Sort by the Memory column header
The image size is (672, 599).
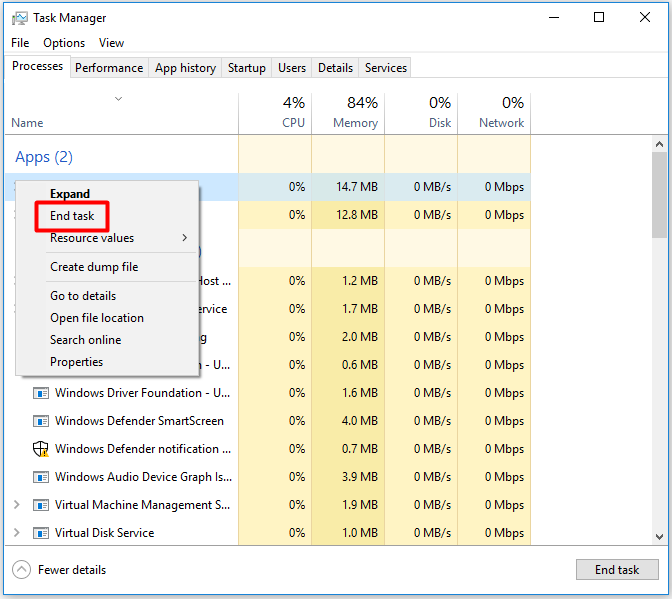(x=348, y=113)
